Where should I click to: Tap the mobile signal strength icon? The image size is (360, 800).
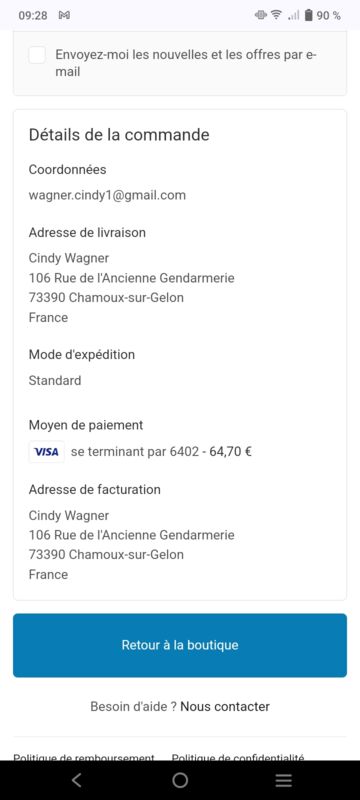(294, 15)
